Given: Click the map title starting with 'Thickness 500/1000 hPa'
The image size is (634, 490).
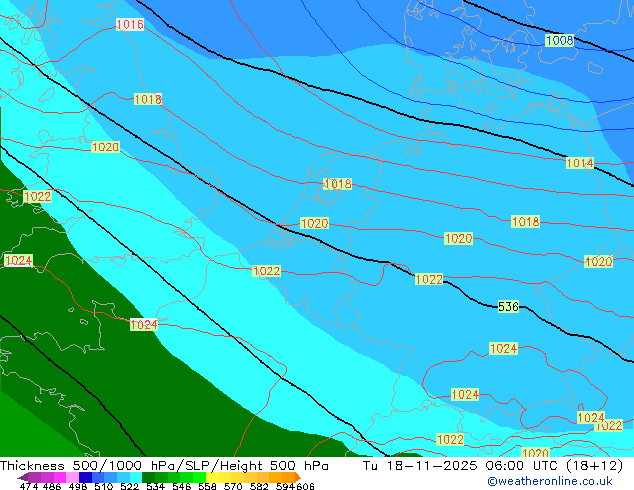Looking at the screenshot, I should pos(164,466).
